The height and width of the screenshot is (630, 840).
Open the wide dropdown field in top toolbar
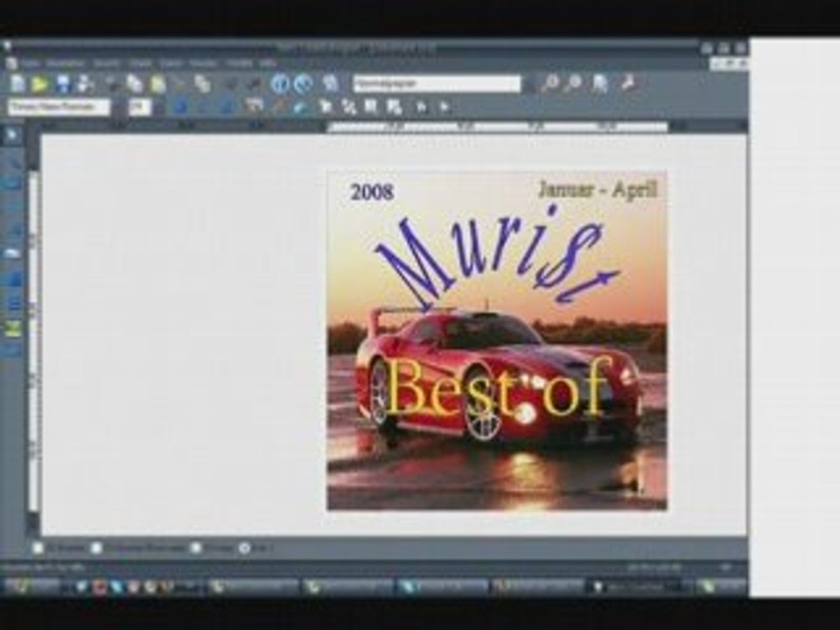pos(437,84)
